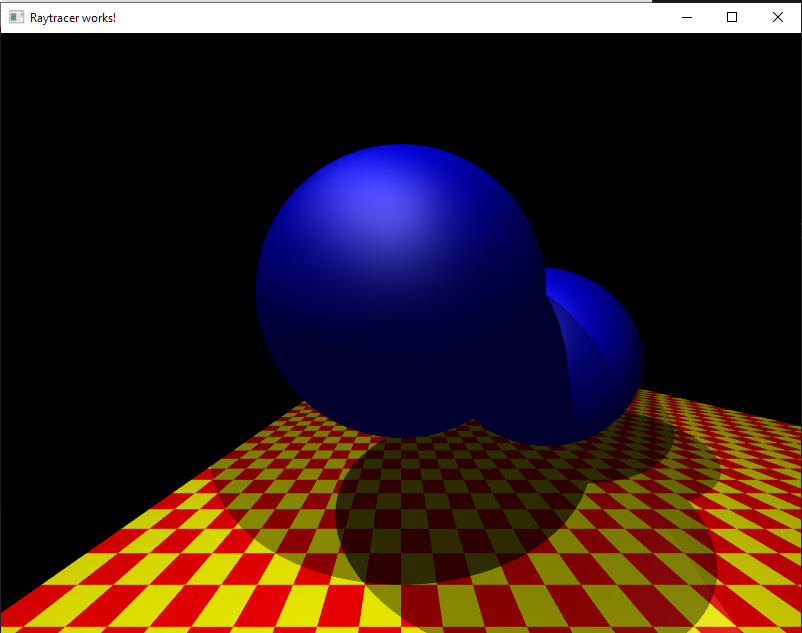802x633 pixels.
Task: Maximize the Raytracer window
Action: 731,17
